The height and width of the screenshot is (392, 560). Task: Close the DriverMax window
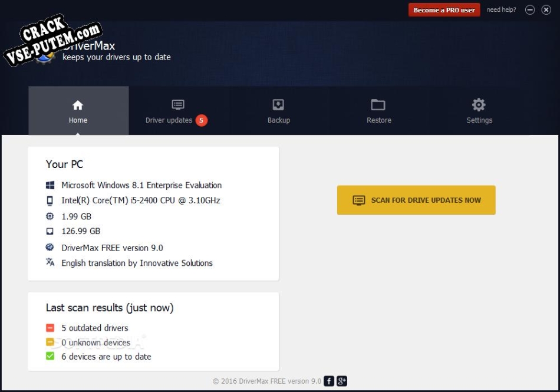pos(546,10)
